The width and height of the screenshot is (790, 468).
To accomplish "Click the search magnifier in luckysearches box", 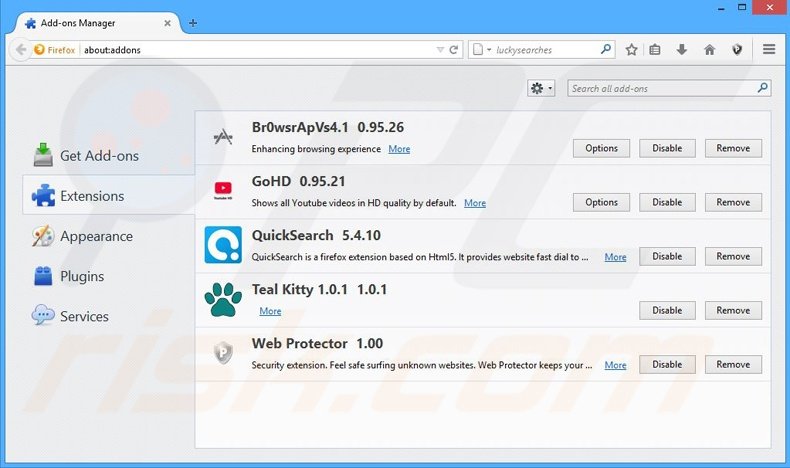I will tap(606, 49).
